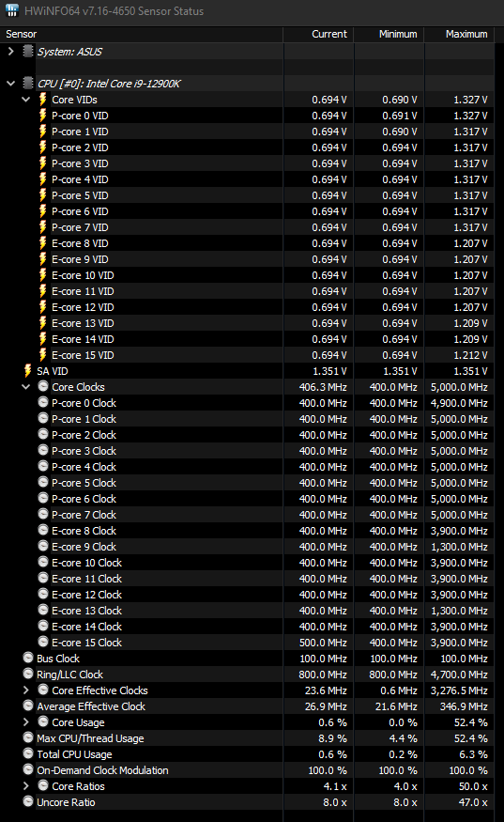Click SA VID current value 1.351 V
The width and height of the screenshot is (504, 822).
[x=329, y=371]
